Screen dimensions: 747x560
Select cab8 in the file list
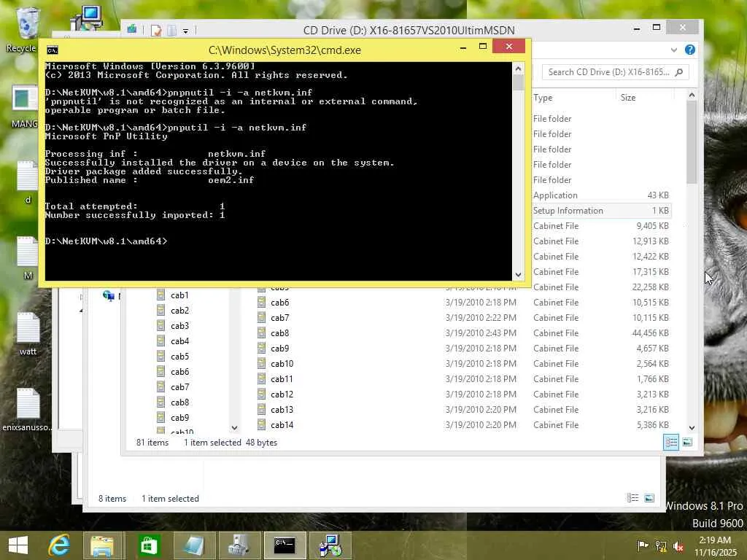(279, 332)
